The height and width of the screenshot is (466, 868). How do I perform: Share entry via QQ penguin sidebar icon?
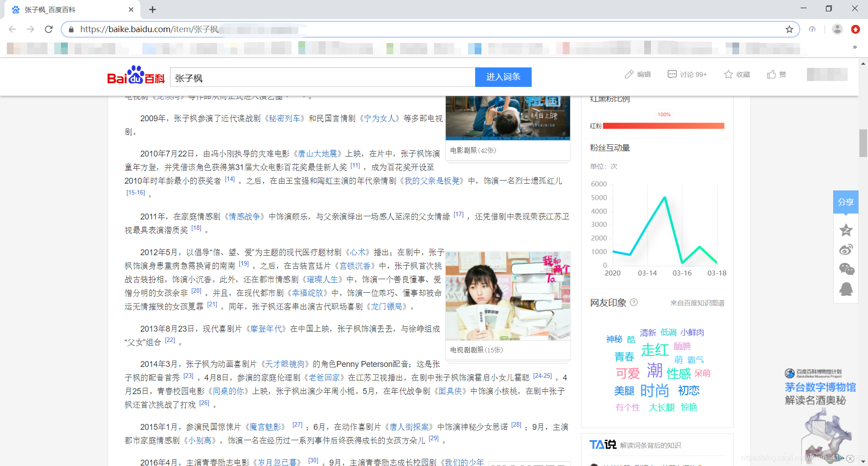point(846,289)
